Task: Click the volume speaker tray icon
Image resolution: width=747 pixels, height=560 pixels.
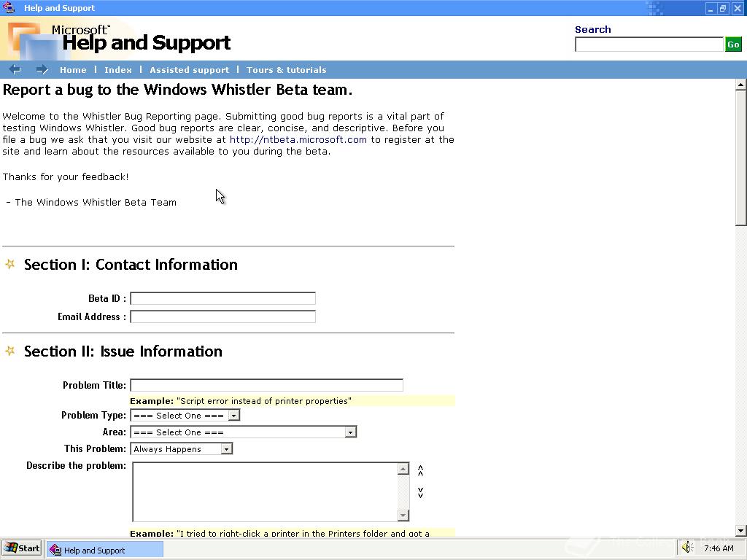Action: [x=687, y=548]
